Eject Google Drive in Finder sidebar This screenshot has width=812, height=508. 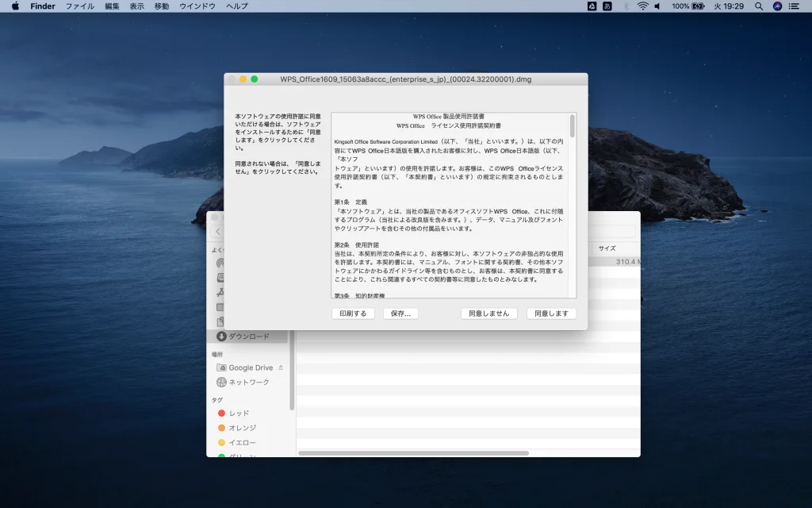pyautogui.click(x=281, y=368)
